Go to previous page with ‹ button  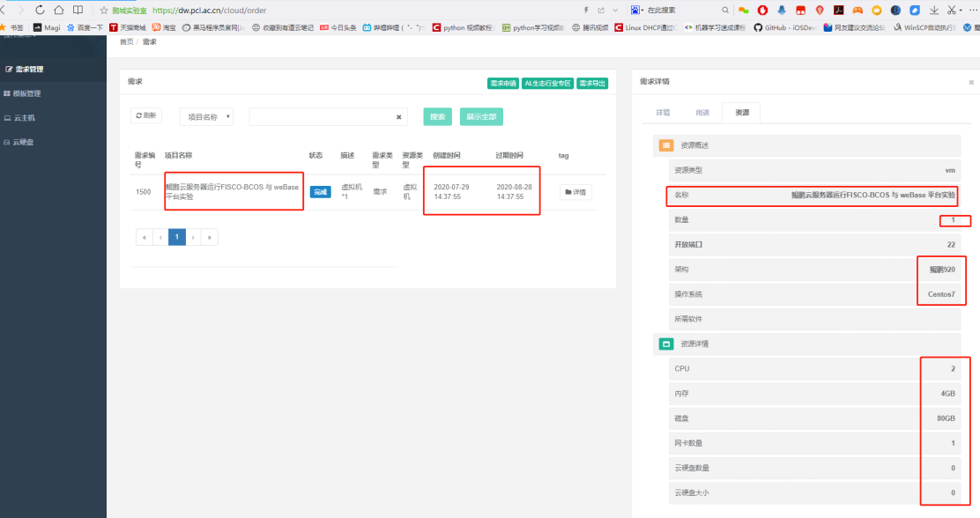pos(160,238)
